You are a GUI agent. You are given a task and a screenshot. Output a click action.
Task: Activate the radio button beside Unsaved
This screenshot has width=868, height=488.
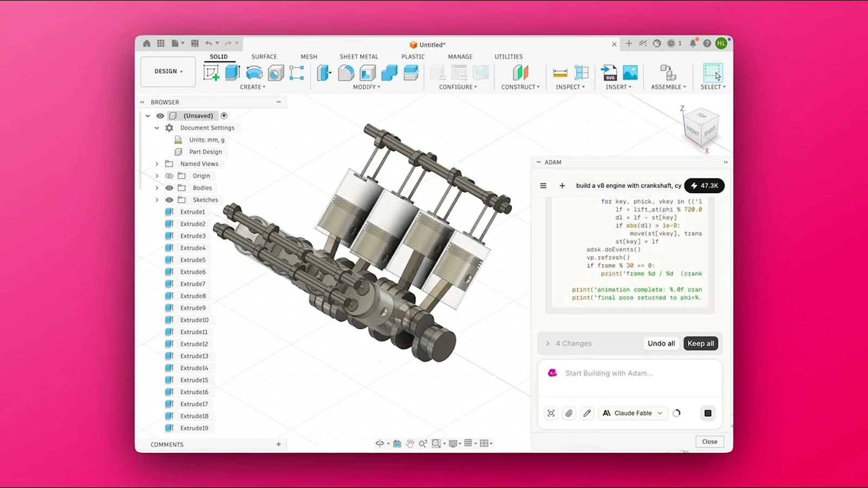pyautogui.click(x=224, y=115)
